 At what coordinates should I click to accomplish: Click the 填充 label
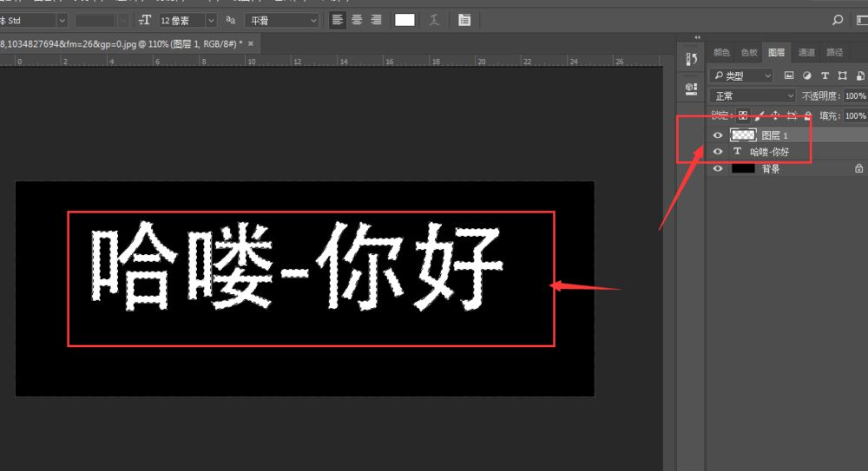[x=829, y=115]
